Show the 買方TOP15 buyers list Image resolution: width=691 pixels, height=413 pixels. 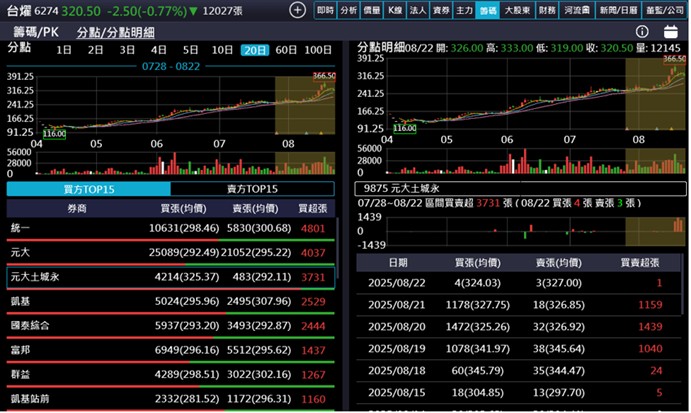point(88,189)
